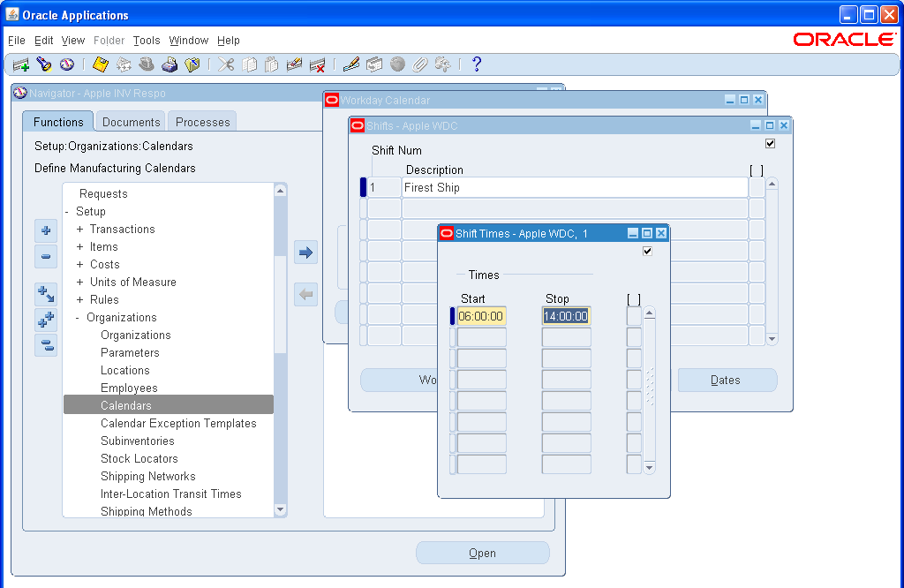Screen dimensions: 904x588
Task: Click the Firest Ship description field
Action: pyautogui.click(x=575, y=187)
